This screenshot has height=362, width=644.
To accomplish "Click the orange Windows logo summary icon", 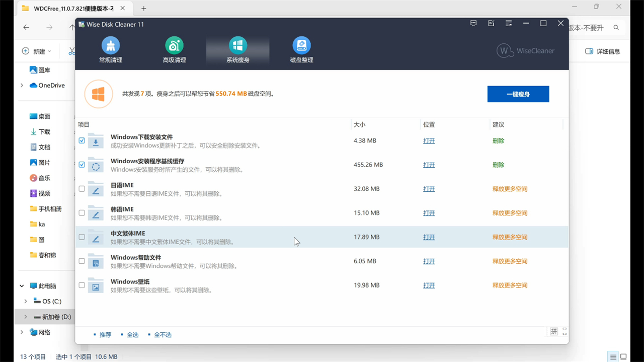I will click(x=98, y=94).
